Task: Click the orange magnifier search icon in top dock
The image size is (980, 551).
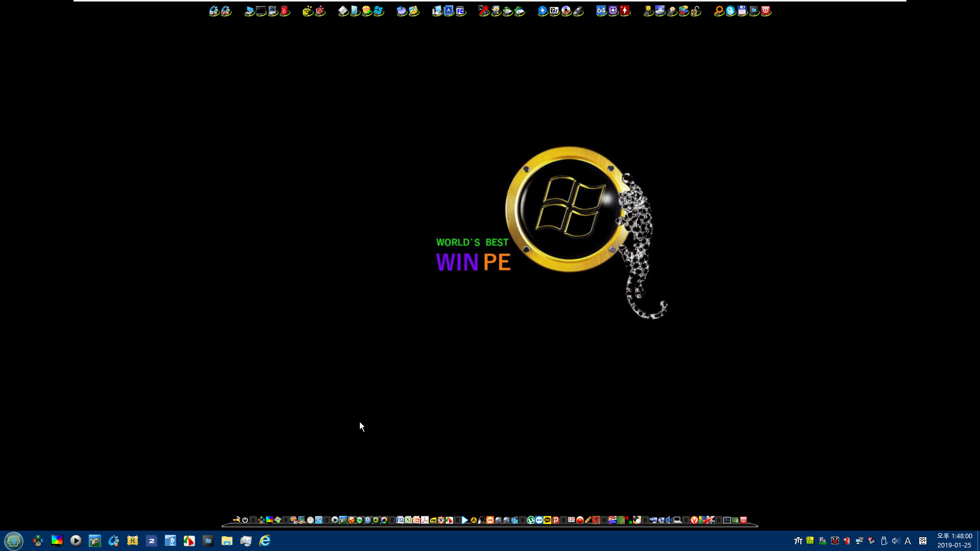Action: tap(719, 11)
